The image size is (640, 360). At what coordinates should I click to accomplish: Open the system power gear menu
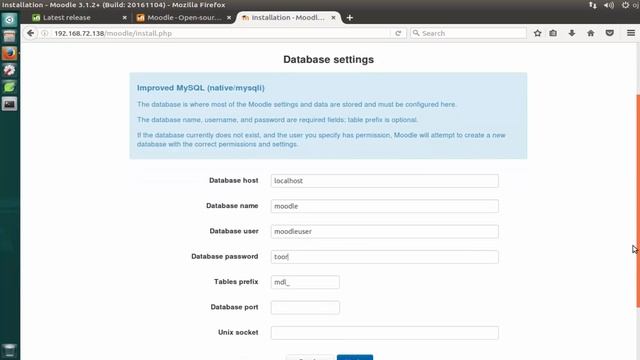tap(625, 5)
